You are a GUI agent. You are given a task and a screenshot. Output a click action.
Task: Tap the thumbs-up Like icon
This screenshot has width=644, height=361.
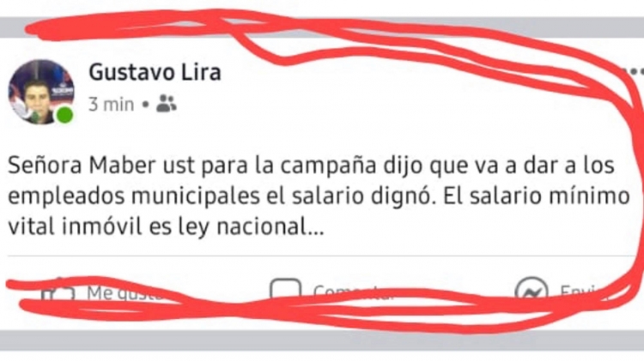(x=58, y=291)
